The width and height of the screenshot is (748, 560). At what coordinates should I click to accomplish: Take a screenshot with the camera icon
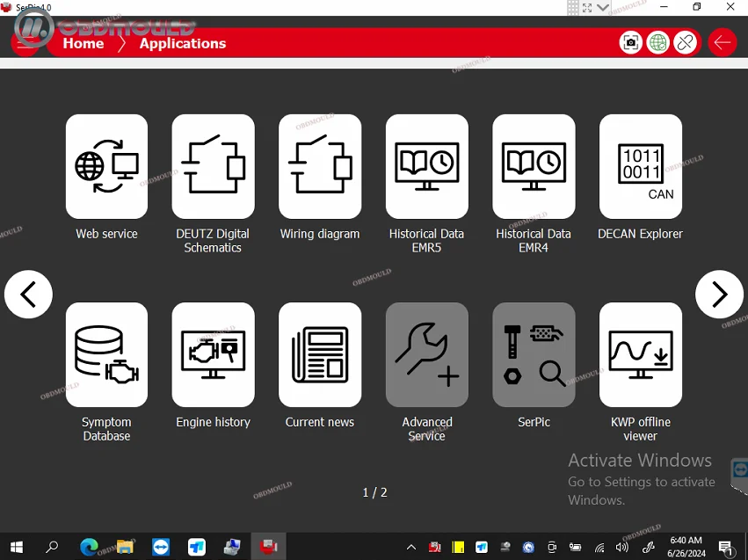pyautogui.click(x=630, y=43)
